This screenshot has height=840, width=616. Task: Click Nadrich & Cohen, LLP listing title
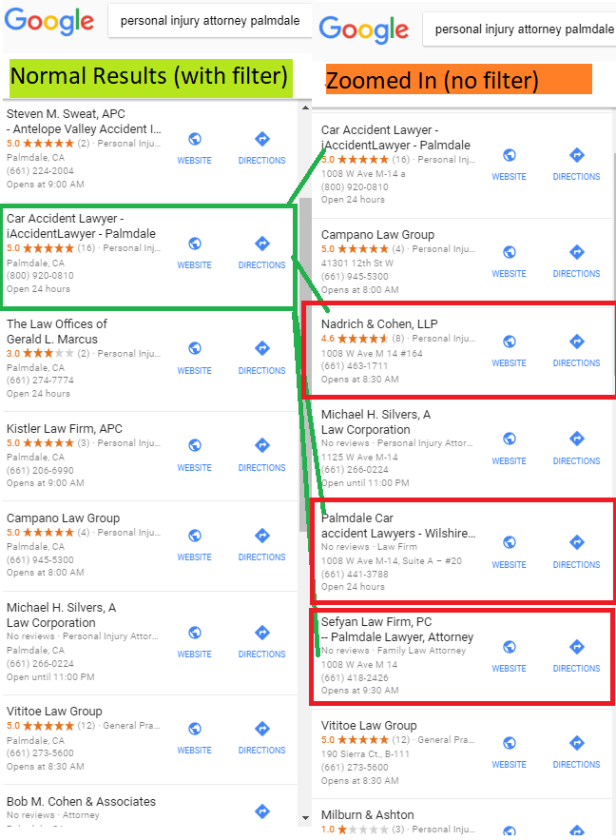click(x=379, y=324)
